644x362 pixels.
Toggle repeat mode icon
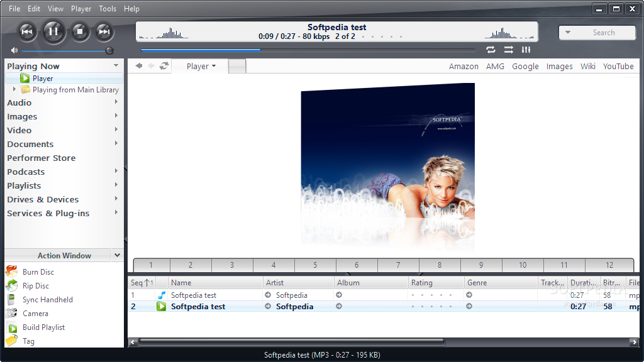(491, 50)
